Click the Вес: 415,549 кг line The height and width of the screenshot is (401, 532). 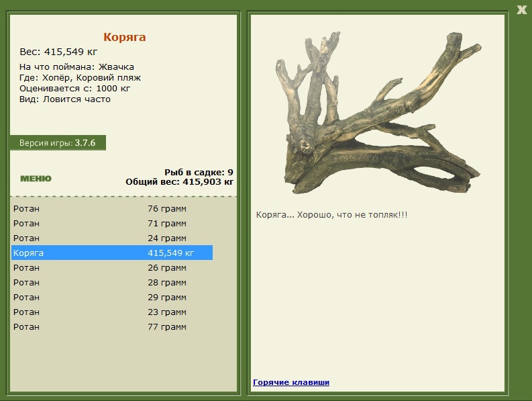pos(58,52)
